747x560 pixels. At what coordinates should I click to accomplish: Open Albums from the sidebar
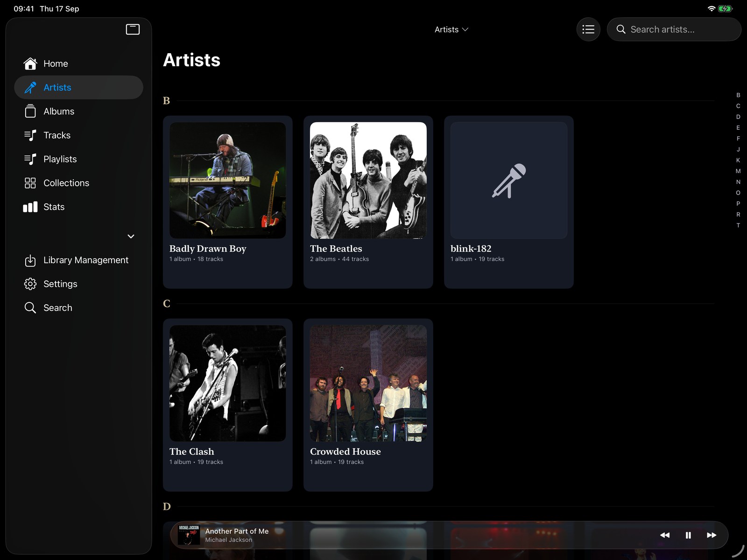78,111
